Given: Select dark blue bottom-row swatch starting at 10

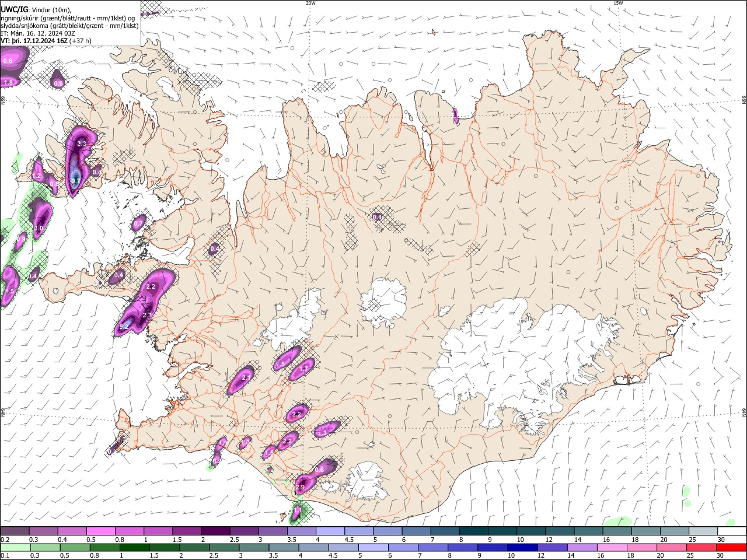Looking at the screenshot, I should [522, 547].
